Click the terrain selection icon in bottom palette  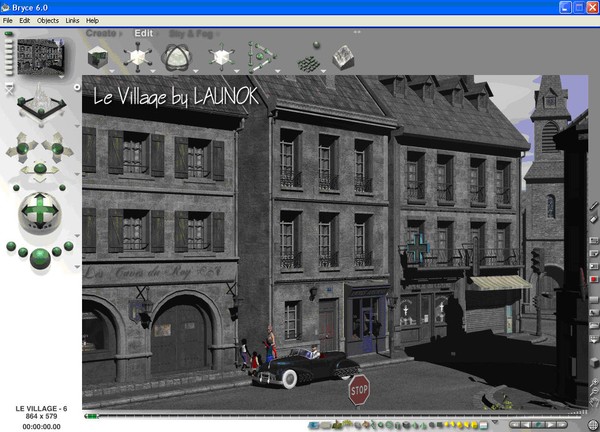click(337, 424)
